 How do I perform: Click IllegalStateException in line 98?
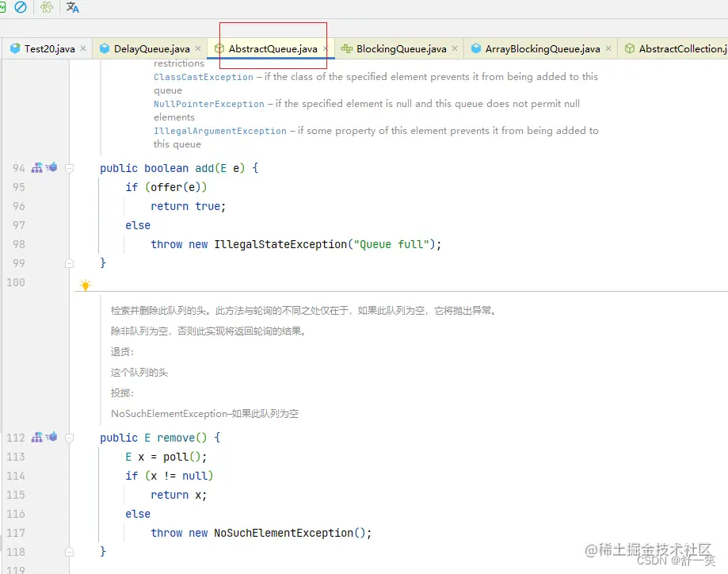(280, 244)
